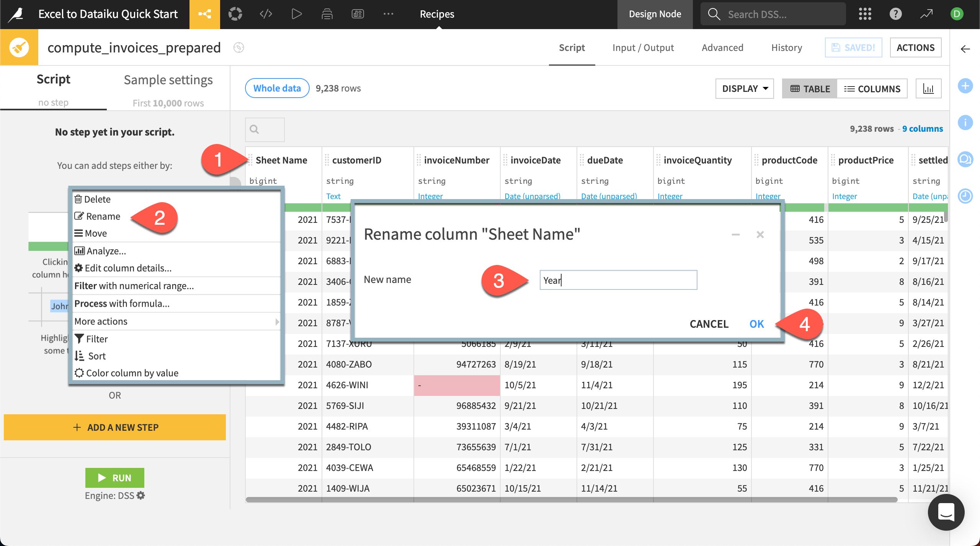Click the waffle apps grid icon
Screen dimensions: 980x546
coord(866,14)
